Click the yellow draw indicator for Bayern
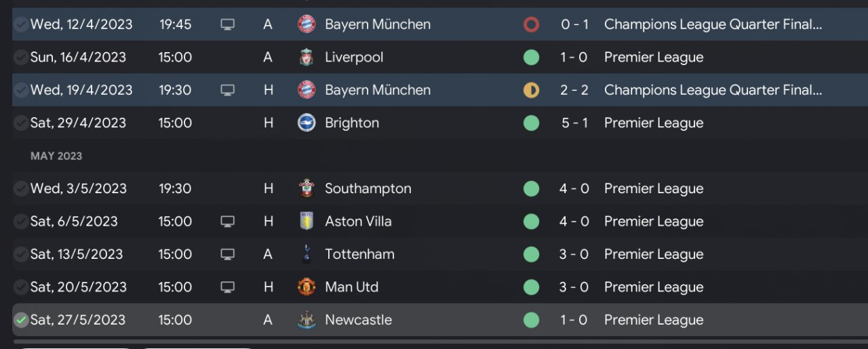 [x=531, y=90]
